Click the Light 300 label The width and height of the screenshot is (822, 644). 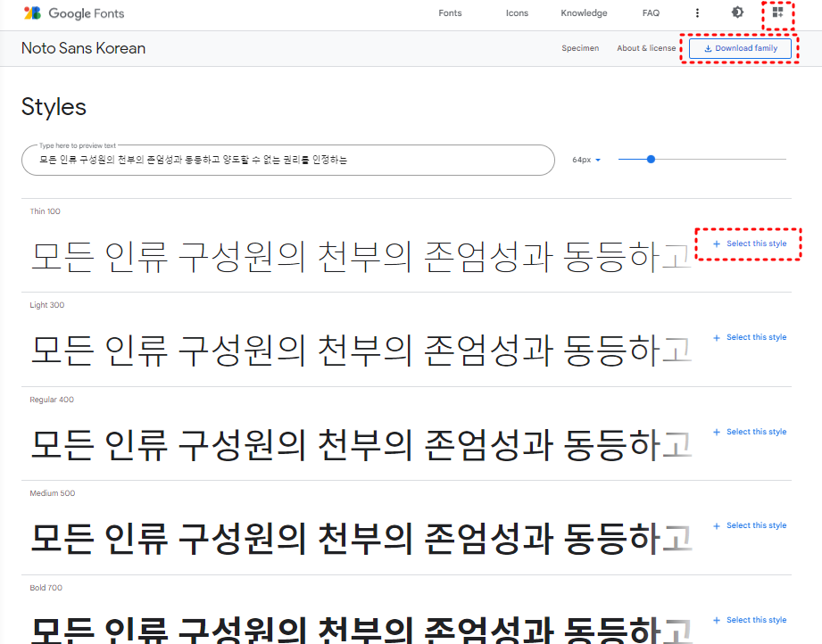click(x=47, y=305)
